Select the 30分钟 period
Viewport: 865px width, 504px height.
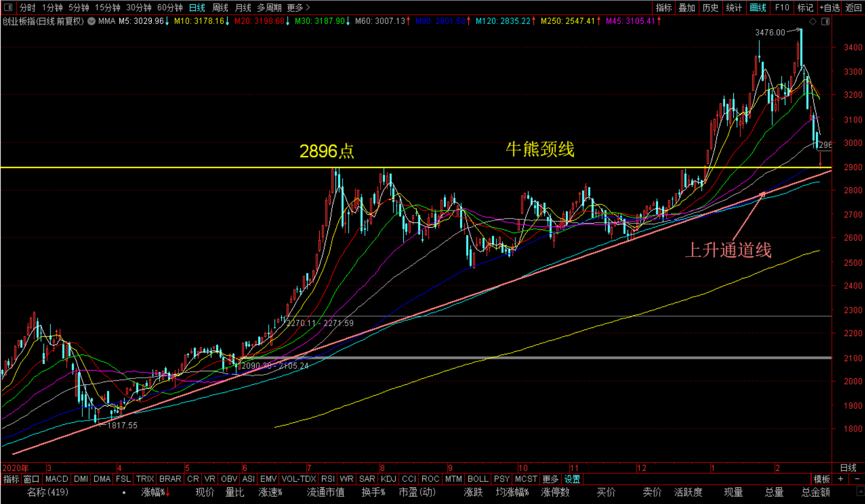click(139, 8)
